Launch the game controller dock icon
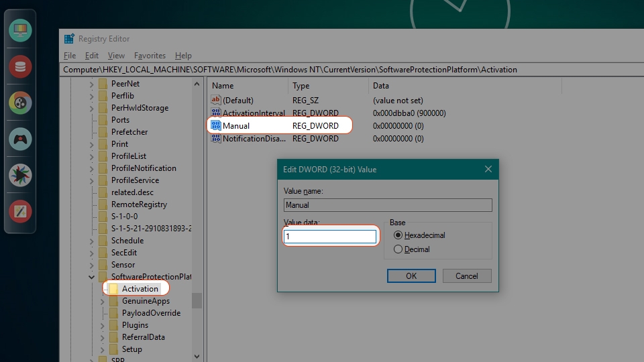 coord(20,139)
